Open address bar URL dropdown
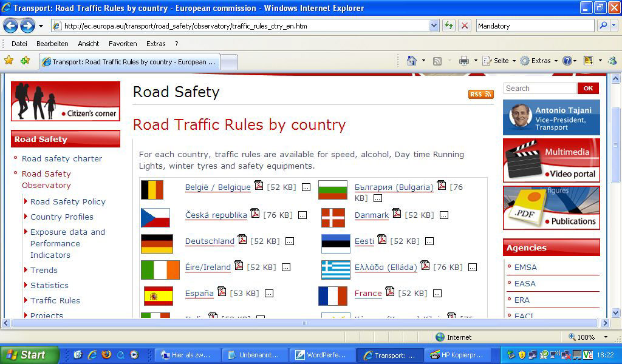 pyautogui.click(x=434, y=26)
